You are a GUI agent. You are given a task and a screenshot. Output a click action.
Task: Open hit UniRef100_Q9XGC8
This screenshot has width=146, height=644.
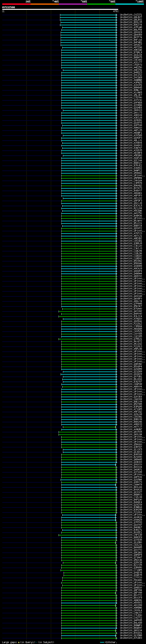tap(131, 32)
